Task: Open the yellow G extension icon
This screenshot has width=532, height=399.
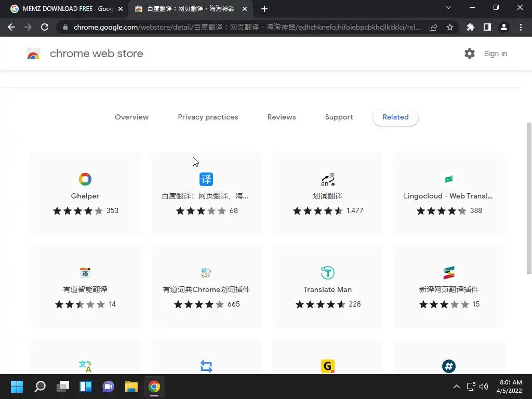Action: tap(327, 366)
